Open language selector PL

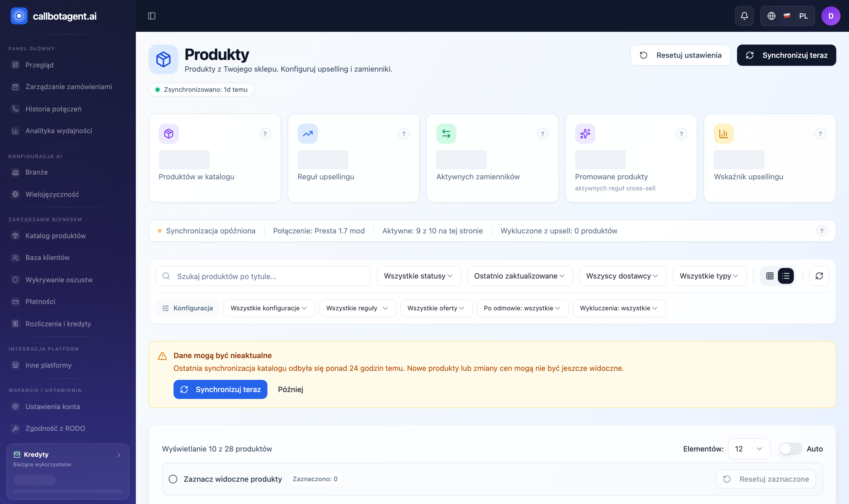(787, 16)
